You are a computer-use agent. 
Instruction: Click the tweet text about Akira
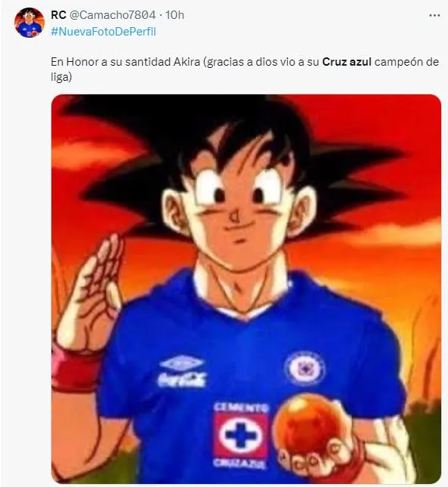(x=245, y=69)
